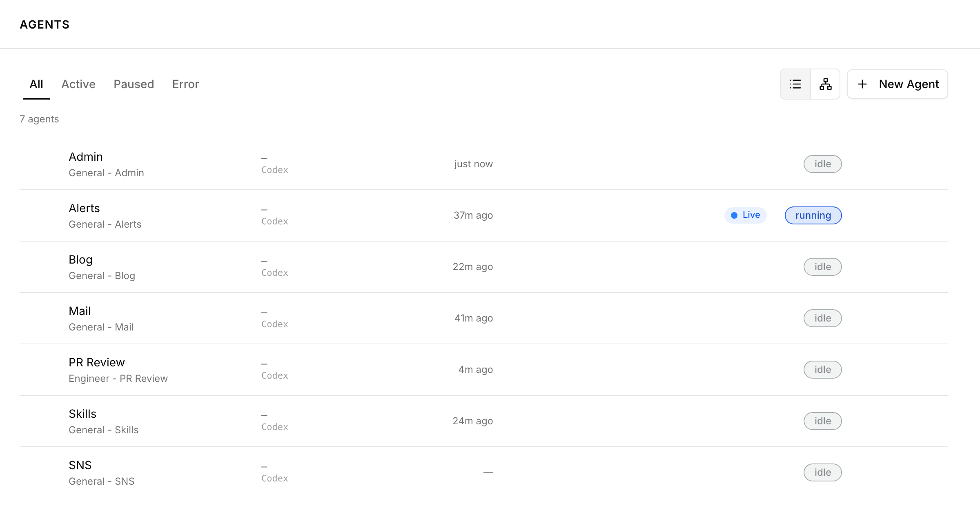Click 'General - SNS' subtitle
This screenshot has height=510, width=980.
click(102, 481)
